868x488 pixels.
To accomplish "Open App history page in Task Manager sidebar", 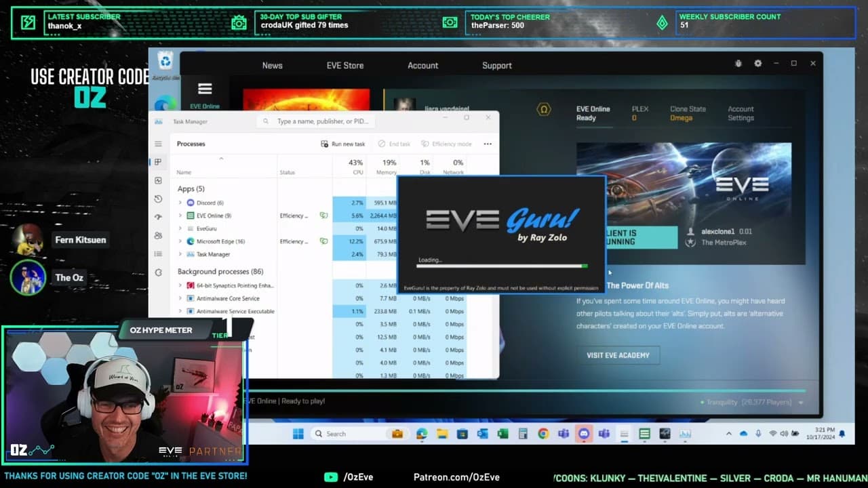I will (158, 199).
